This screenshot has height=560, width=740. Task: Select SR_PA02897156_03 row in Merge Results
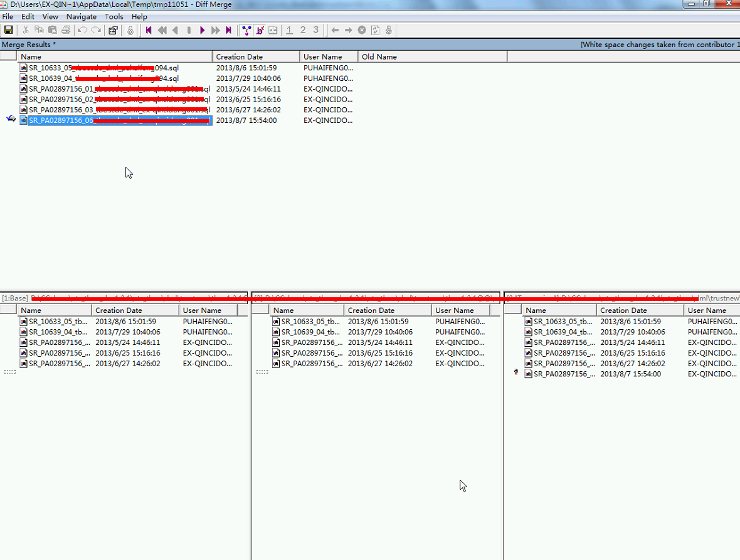[x=115, y=110]
